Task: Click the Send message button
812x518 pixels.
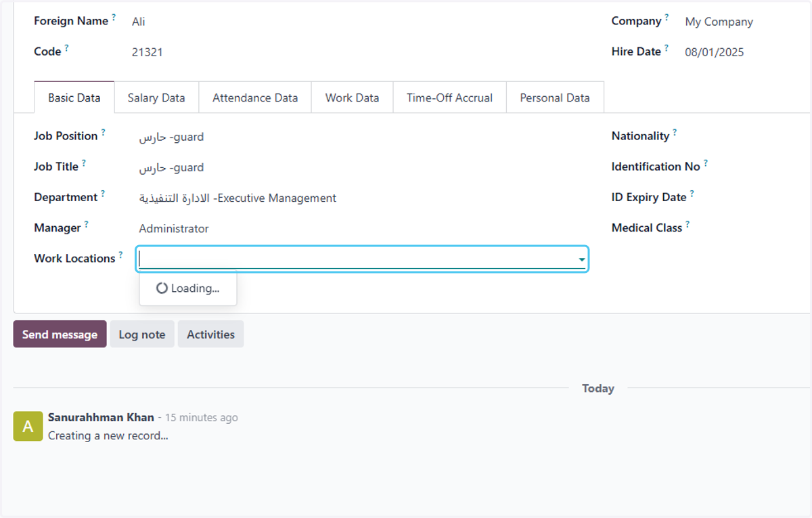Action: (x=60, y=334)
